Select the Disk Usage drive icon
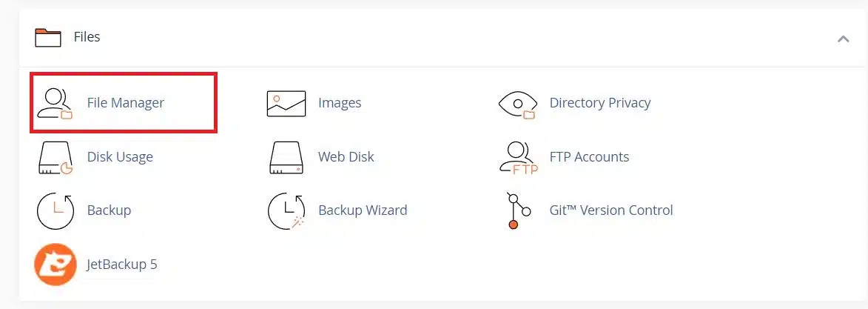 (x=55, y=157)
